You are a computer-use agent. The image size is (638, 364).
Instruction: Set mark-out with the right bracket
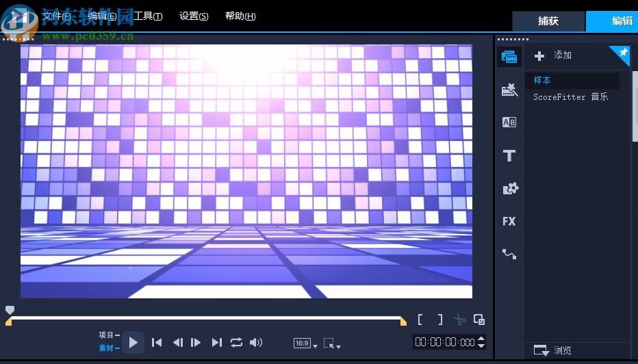click(440, 320)
